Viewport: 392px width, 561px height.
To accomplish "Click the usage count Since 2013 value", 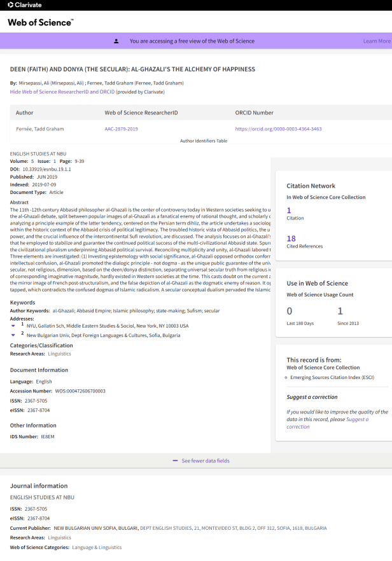I will pyautogui.click(x=340, y=311).
